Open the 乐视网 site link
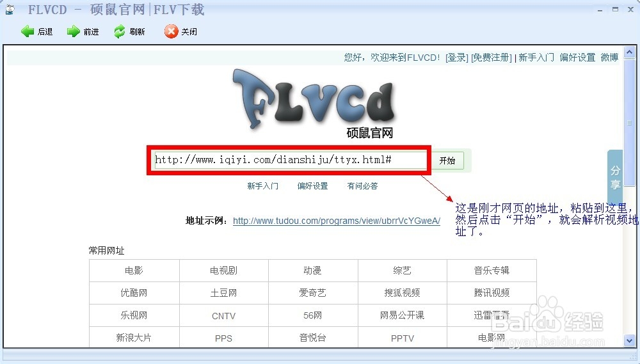This screenshot has height=364, width=640. (134, 315)
